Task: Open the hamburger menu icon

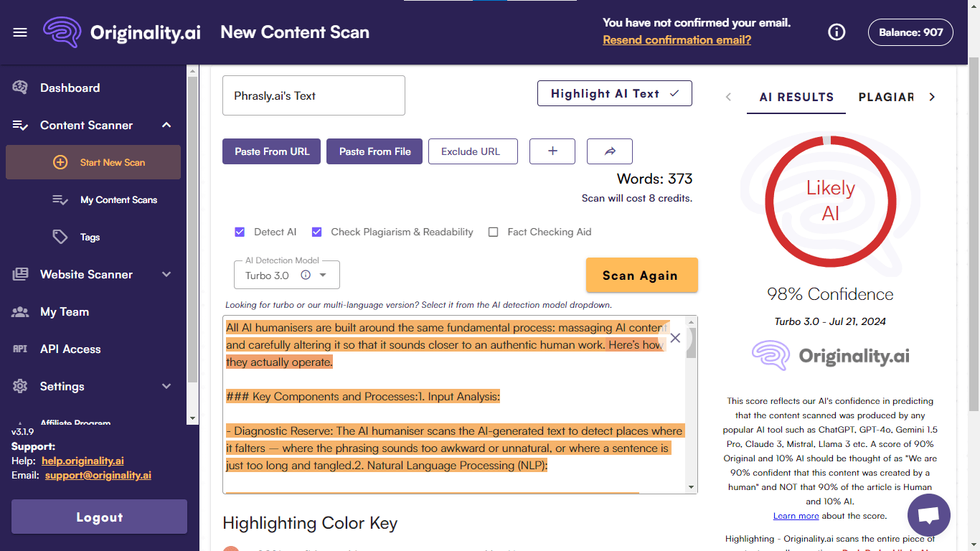Action: (20, 32)
